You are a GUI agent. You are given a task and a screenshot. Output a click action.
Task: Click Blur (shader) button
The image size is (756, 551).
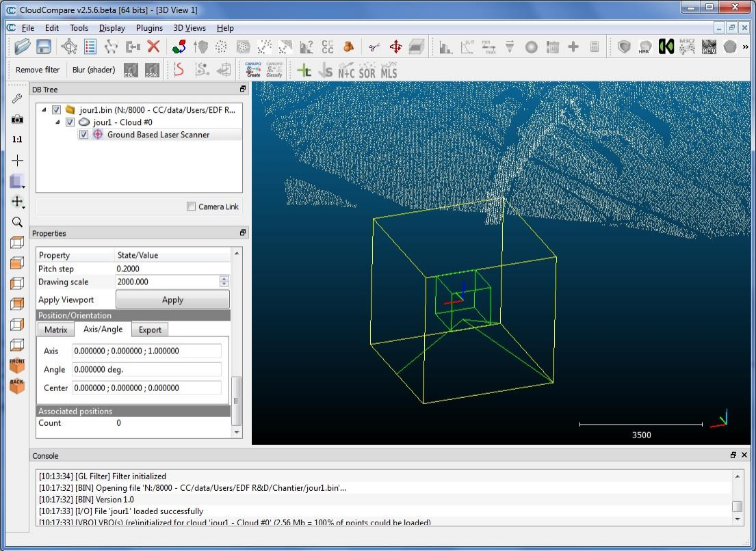94,70
